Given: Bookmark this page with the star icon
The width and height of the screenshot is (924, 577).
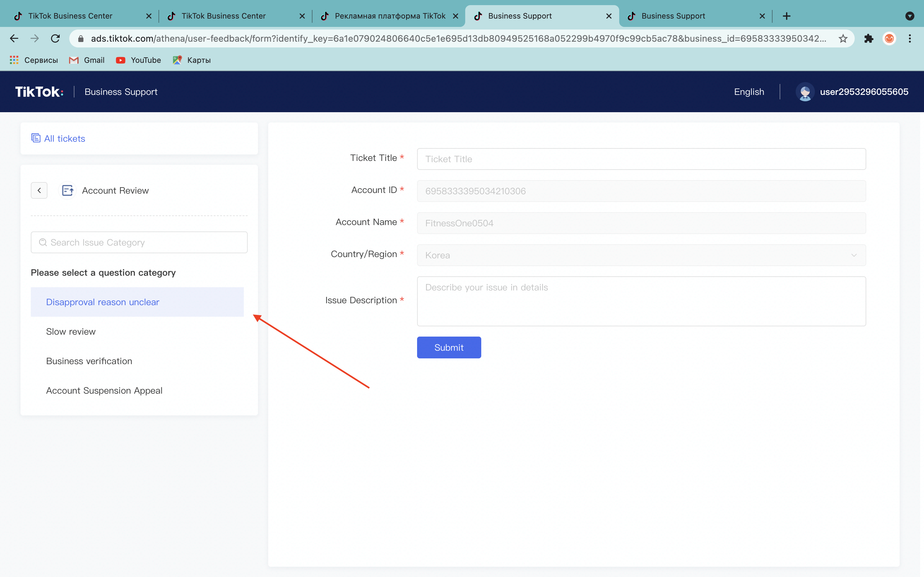Looking at the screenshot, I should pyautogui.click(x=843, y=38).
